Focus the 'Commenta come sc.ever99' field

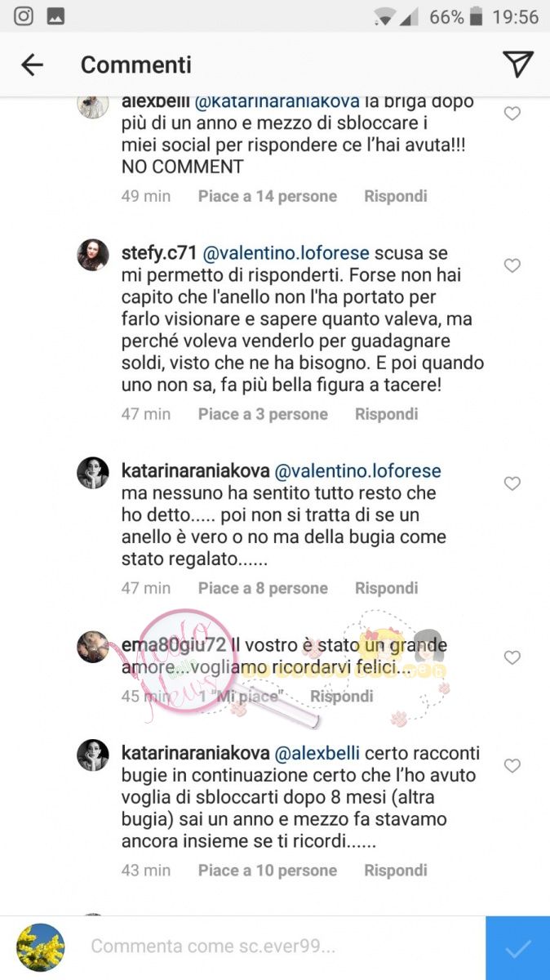[x=282, y=947]
